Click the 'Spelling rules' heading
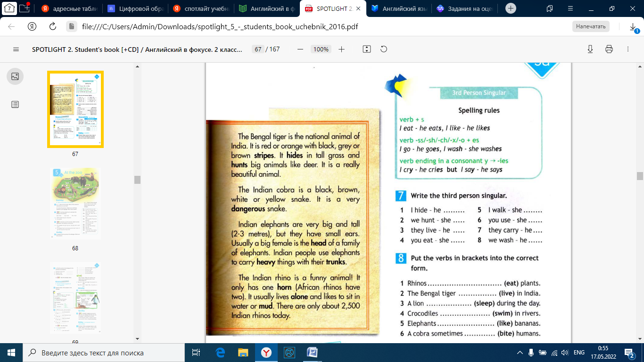The image size is (644, 362). tap(479, 110)
